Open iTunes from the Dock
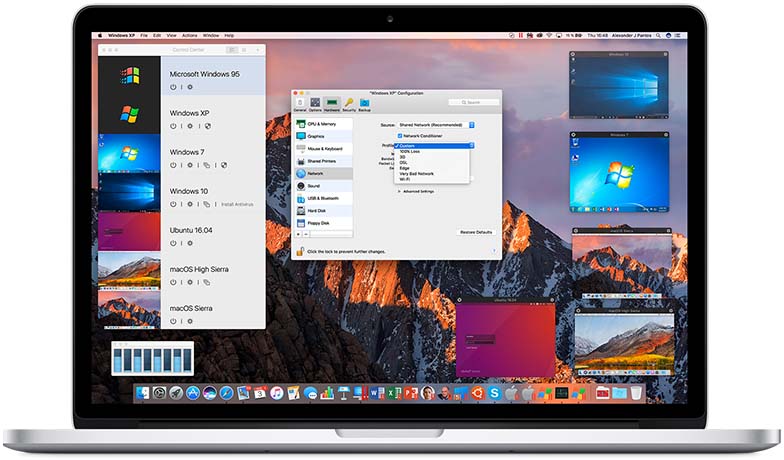Viewport: 784px width, 460px height. [x=276, y=393]
